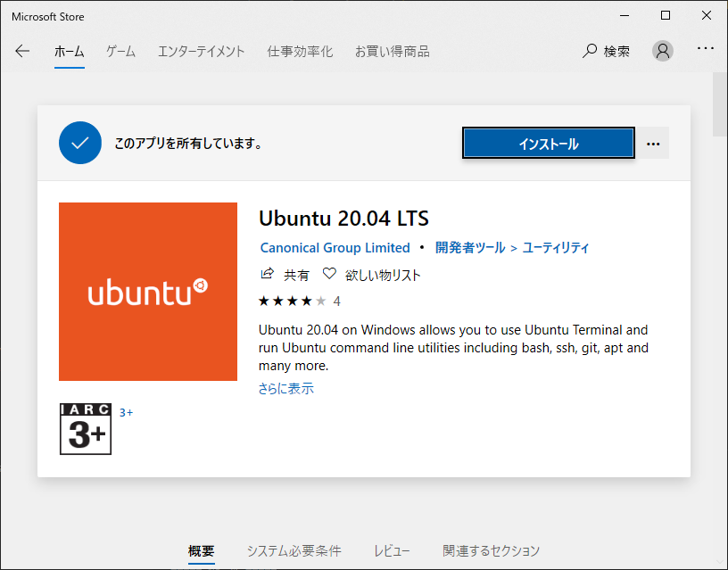Open search with the magnifier icon
The width and height of the screenshot is (728, 570).
pos(589,51)
